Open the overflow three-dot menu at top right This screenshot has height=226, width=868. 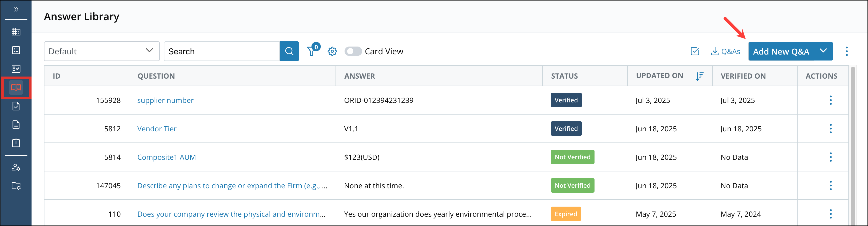point(847,51)
